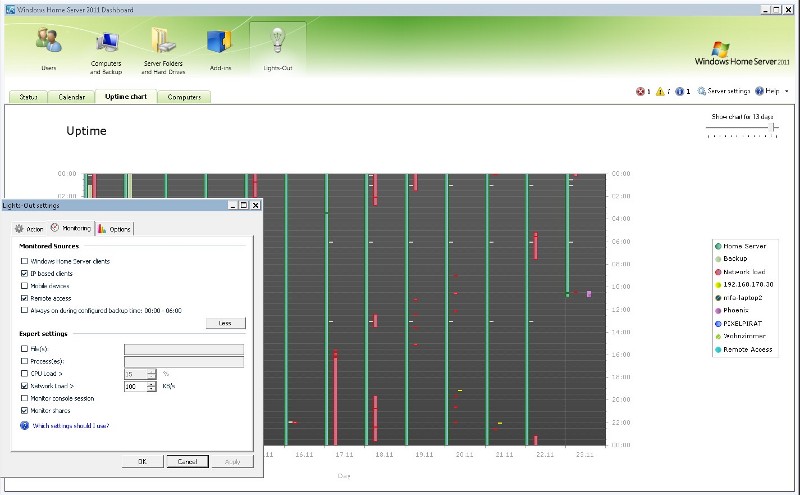
Task: Click Home Server legend marker
Action: (x=718, y=246)
